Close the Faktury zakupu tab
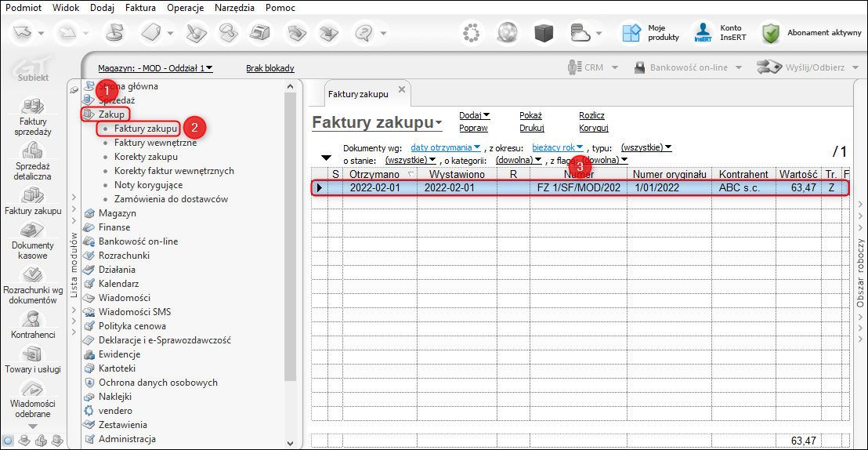Viewport: 868px width, 450px height. tap(402, 89)
